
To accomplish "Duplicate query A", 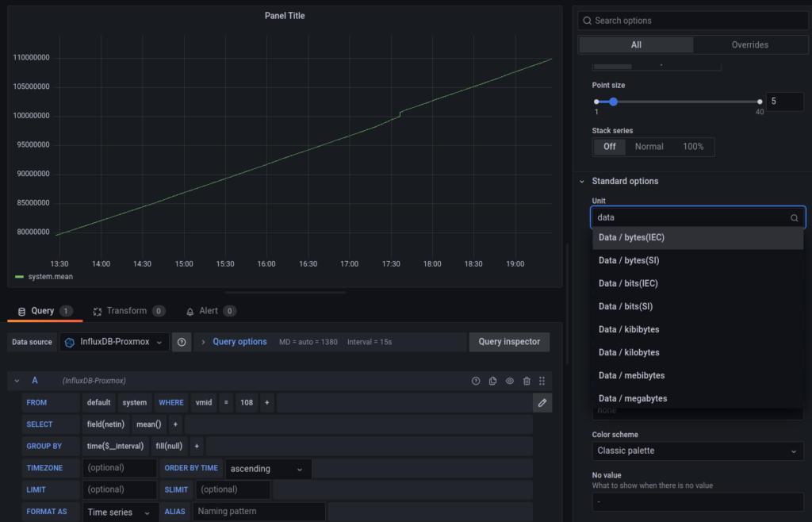I will 493,381.
